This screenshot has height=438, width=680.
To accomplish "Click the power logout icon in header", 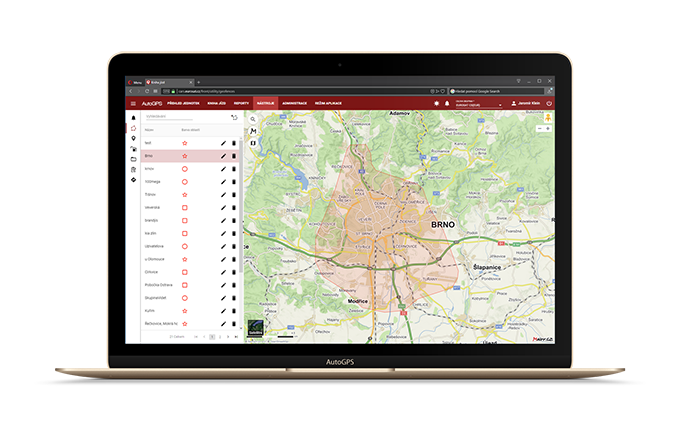I will point(549,104).
